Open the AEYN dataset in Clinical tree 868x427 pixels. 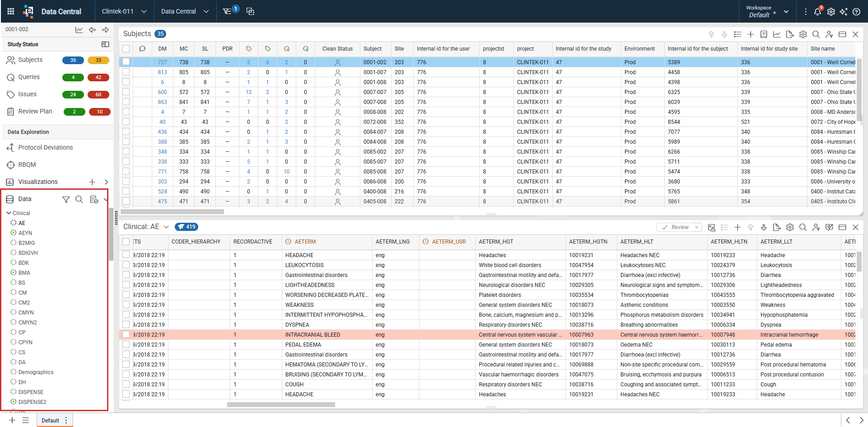click(25, 233)
